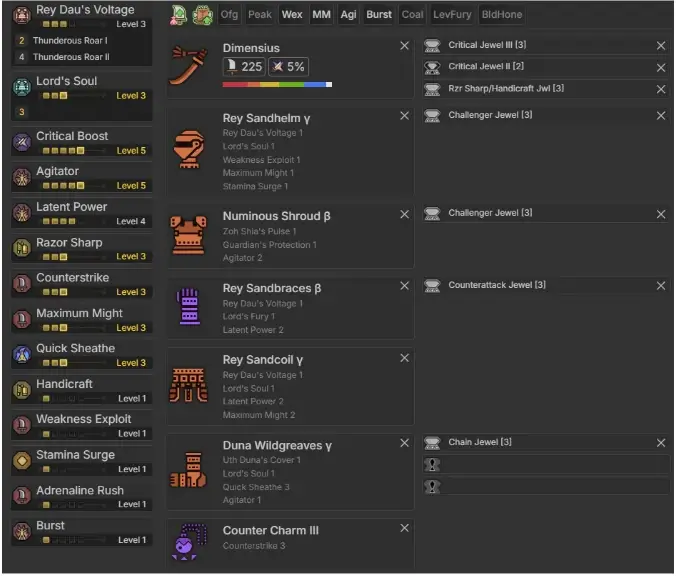Remove the Critical Jewel III decoration
This screenshot has width=676, height=576.
point(660,46)
